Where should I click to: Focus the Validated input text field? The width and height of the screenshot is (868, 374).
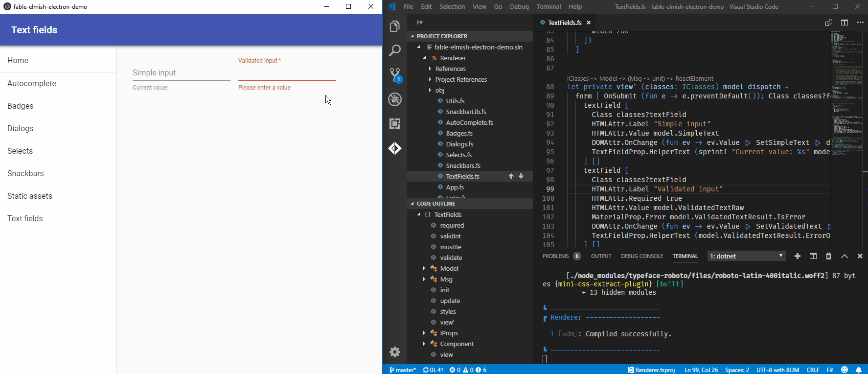coord(287,72)
